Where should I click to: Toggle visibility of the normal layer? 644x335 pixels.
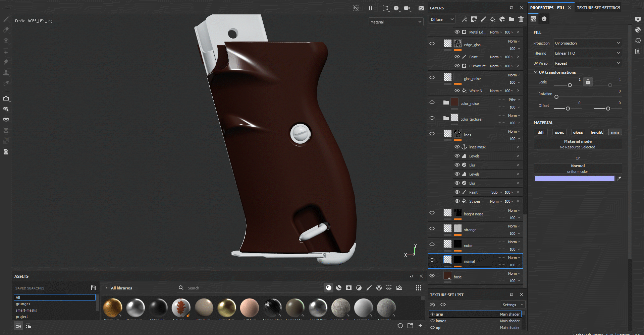(432, 260)
